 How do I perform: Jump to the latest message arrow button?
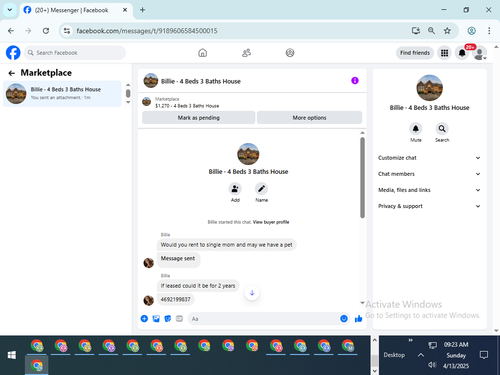(252, 293)
